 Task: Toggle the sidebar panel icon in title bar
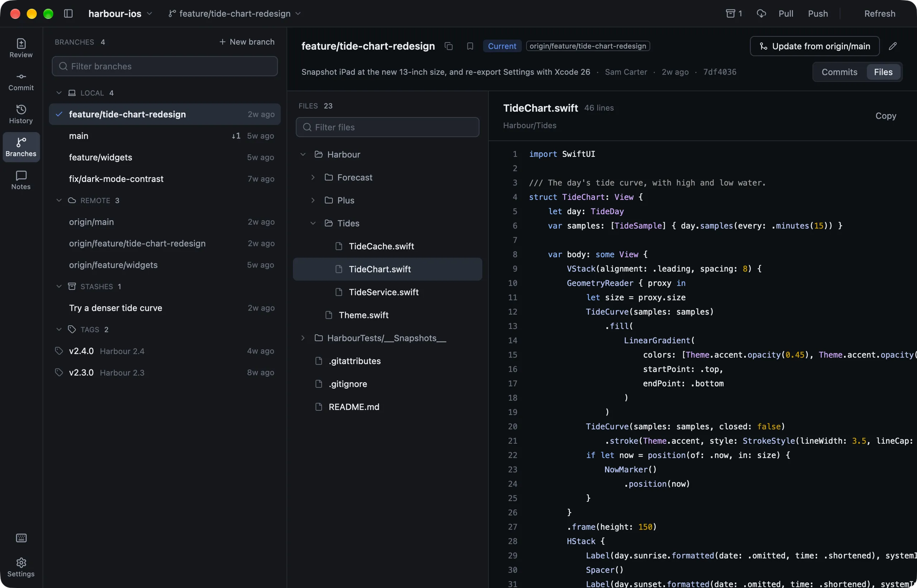coord(68,14)
